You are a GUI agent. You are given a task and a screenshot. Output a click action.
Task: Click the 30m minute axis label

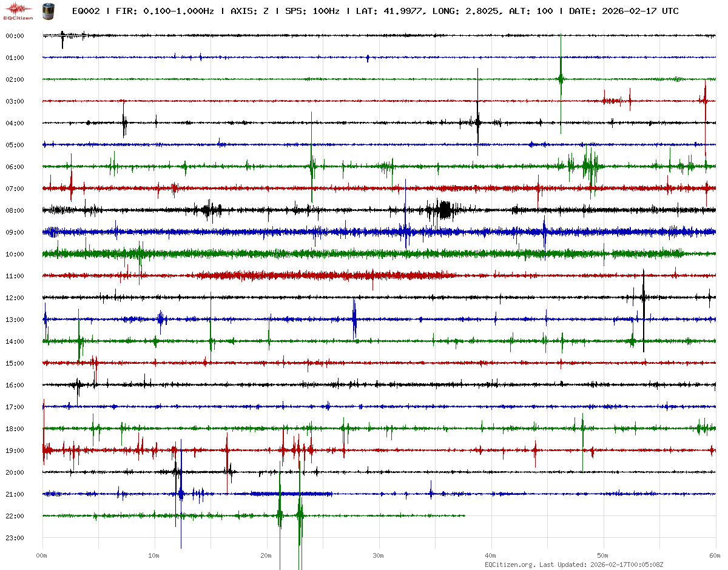coord(379,555)
